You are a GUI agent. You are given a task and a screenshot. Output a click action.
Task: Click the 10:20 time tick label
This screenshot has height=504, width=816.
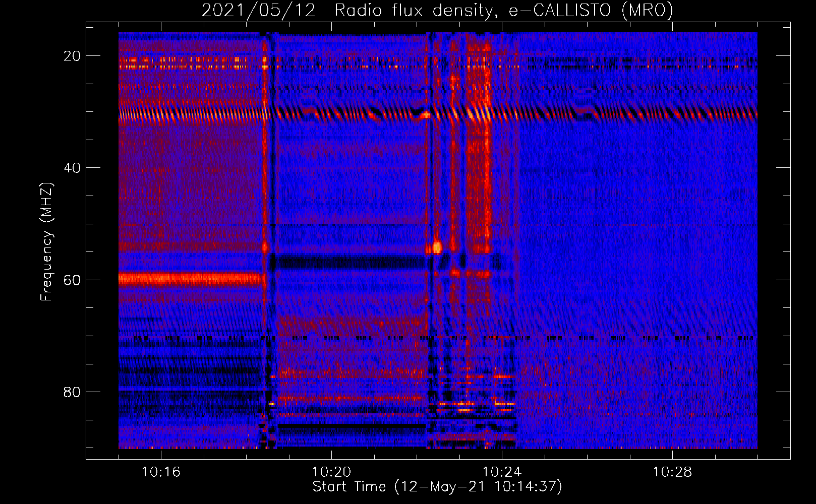tap(331, 472)
